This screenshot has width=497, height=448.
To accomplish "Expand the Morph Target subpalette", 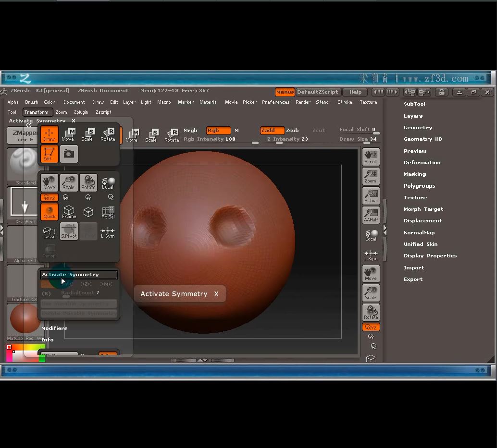I will pos(423,209).
